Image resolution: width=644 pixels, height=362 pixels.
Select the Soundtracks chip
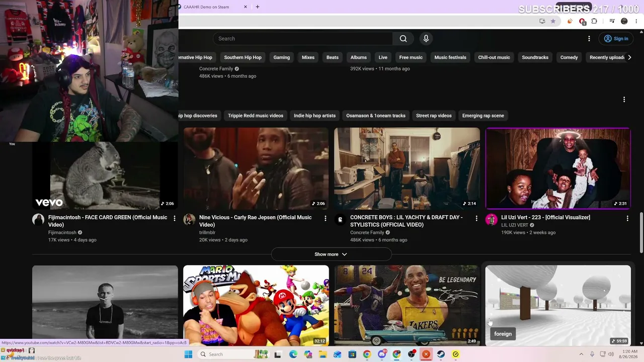[x=535, y=57]
